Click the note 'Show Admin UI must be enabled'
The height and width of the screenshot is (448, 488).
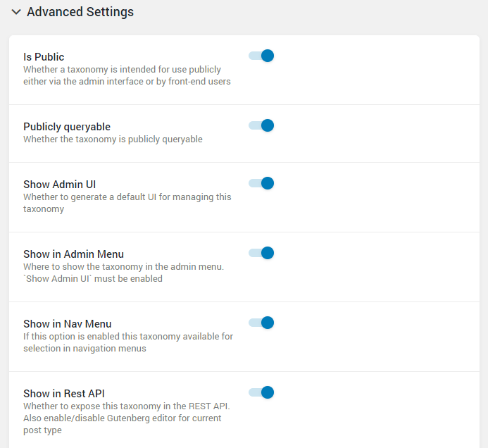(x=93, y=279)
